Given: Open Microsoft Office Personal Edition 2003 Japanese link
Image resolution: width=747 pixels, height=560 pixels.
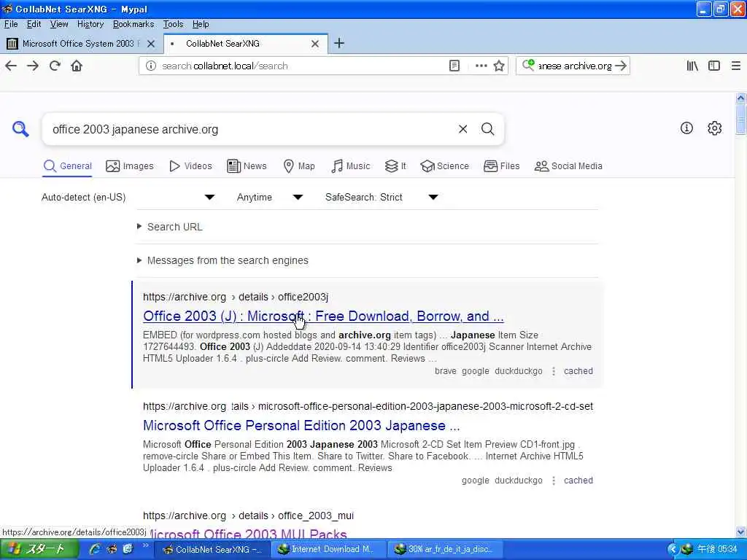Looking at the screenshot, I should click(301, 425).
